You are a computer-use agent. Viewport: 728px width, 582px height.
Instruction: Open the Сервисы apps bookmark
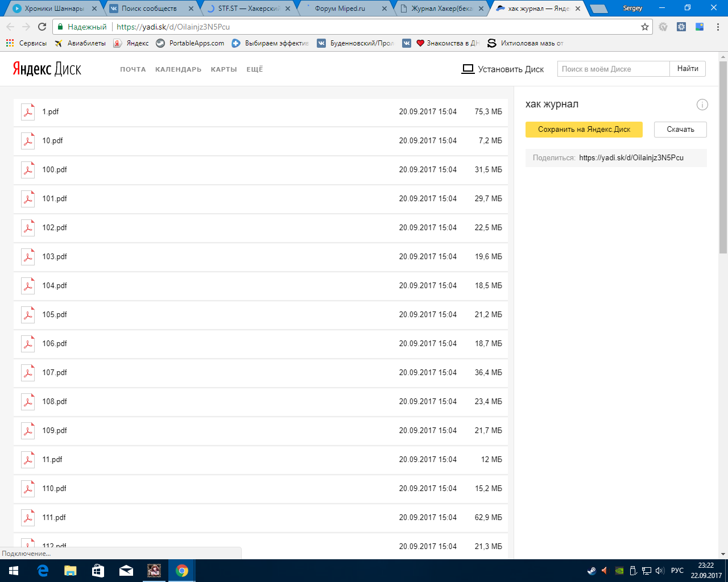(x=27, y=43)
